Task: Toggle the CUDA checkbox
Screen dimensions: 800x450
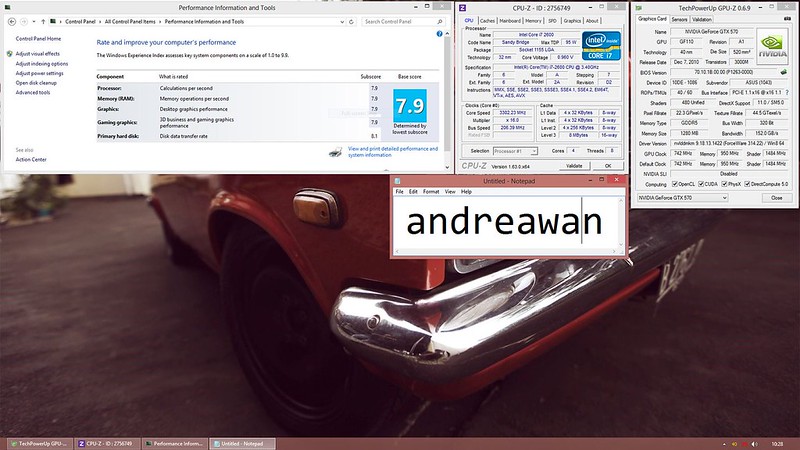Action: click(701, 184)
